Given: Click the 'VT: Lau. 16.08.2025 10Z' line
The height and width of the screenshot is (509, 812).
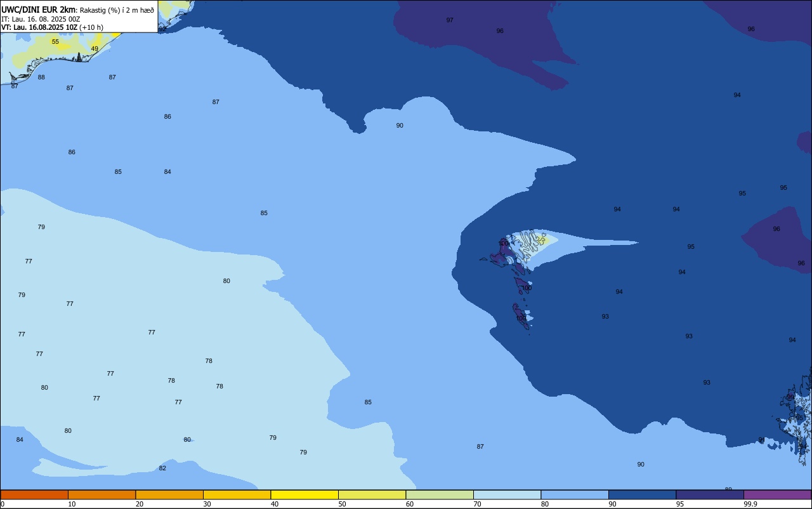Looking at the screenshot, I should click(39, 27).
